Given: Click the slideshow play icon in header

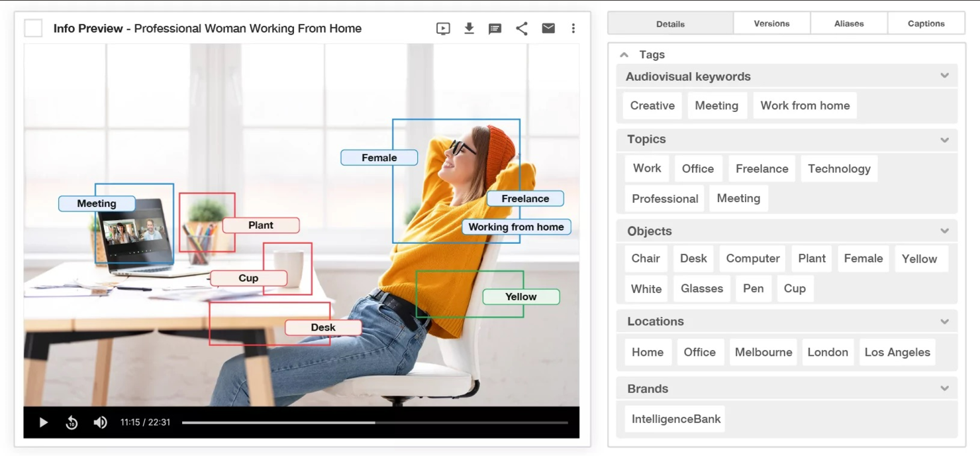Looking at the screenshot, I should [x=443, y=28].
